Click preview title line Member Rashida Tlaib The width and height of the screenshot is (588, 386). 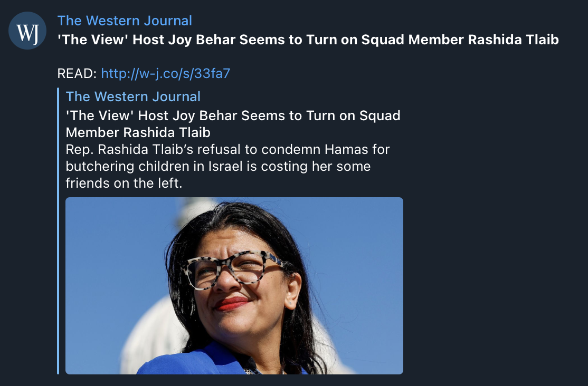(138, 132)
